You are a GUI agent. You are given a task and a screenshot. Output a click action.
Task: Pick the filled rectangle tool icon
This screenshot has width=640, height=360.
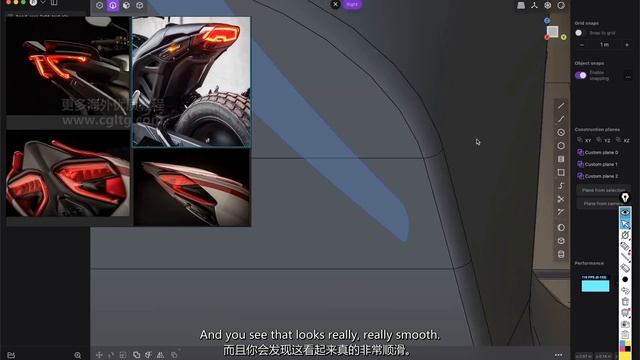[x=561, y=159]
